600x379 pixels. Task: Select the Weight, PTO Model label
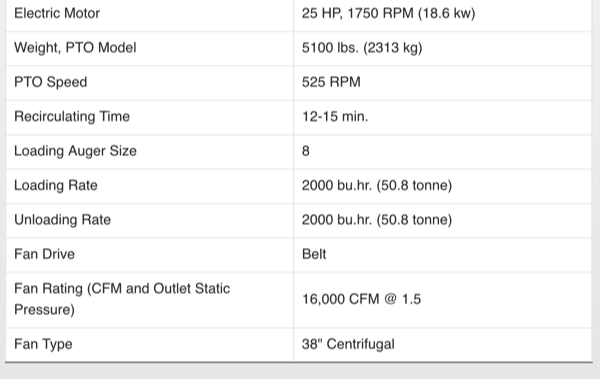[75, 48]
